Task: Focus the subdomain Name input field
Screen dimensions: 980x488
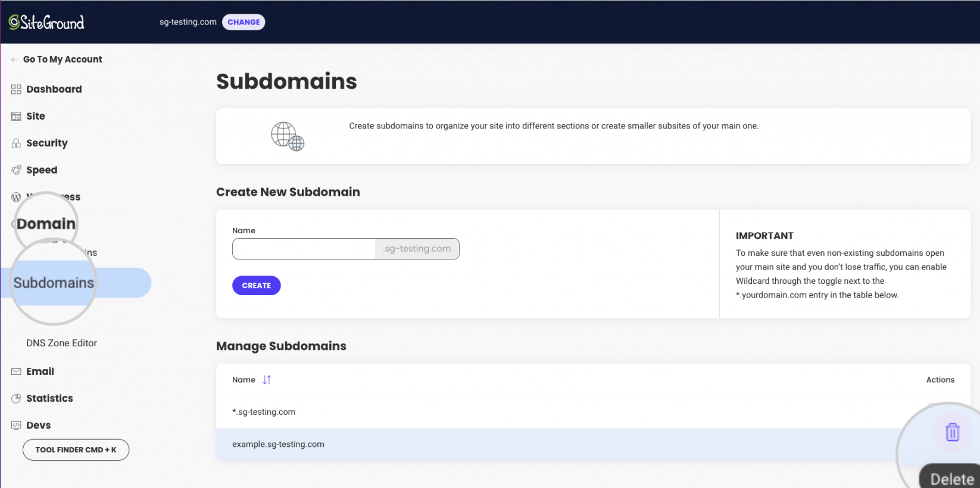Action: [x=304, y=249]
